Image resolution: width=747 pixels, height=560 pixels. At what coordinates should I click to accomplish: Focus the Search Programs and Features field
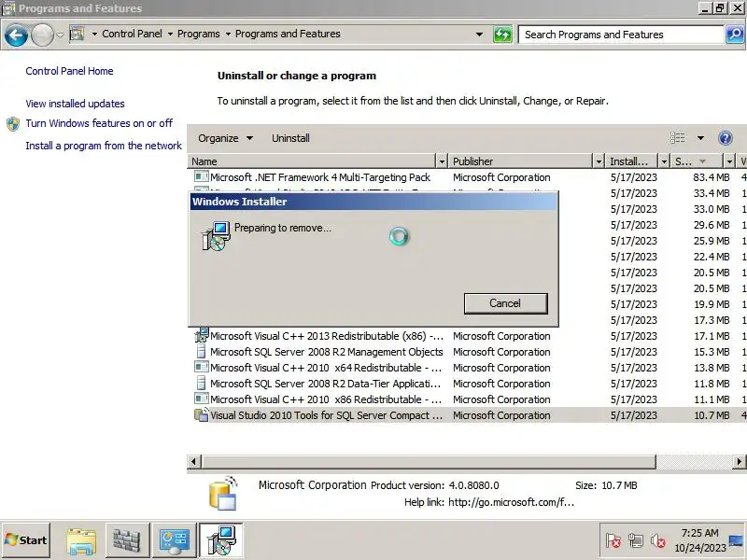[621, 35]
